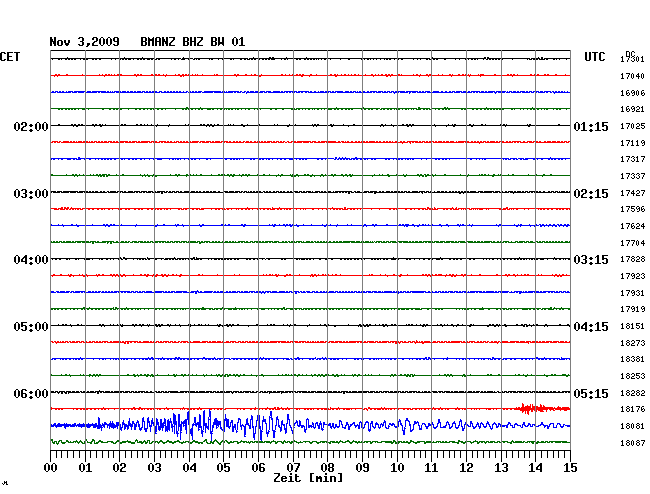Click the 08 minute axis label
Viewport: 650px width, 494px height.
tap(327, 468)
